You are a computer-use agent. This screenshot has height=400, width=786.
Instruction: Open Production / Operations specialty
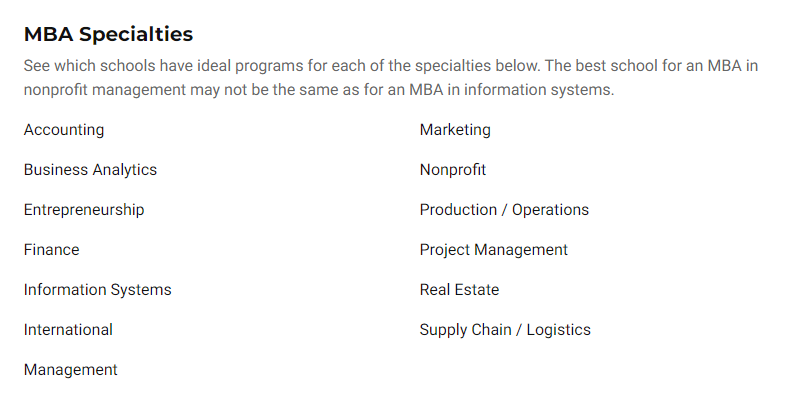pos(504,210)
